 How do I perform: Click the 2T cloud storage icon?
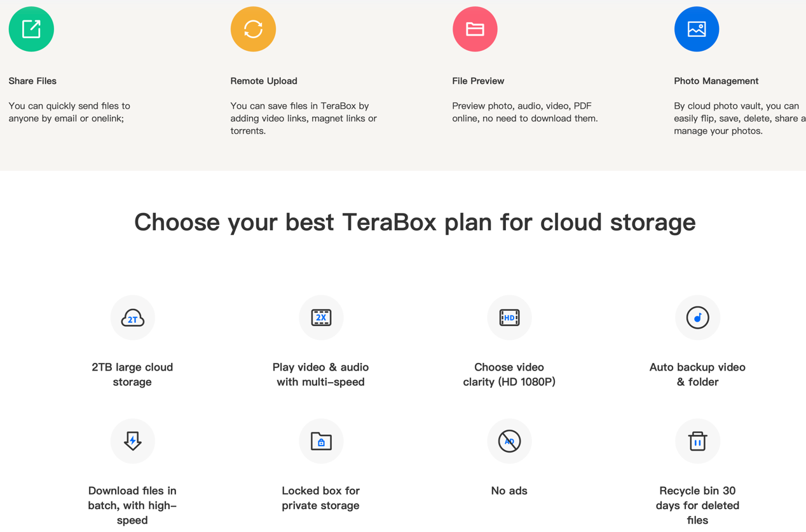pos(132,317)
